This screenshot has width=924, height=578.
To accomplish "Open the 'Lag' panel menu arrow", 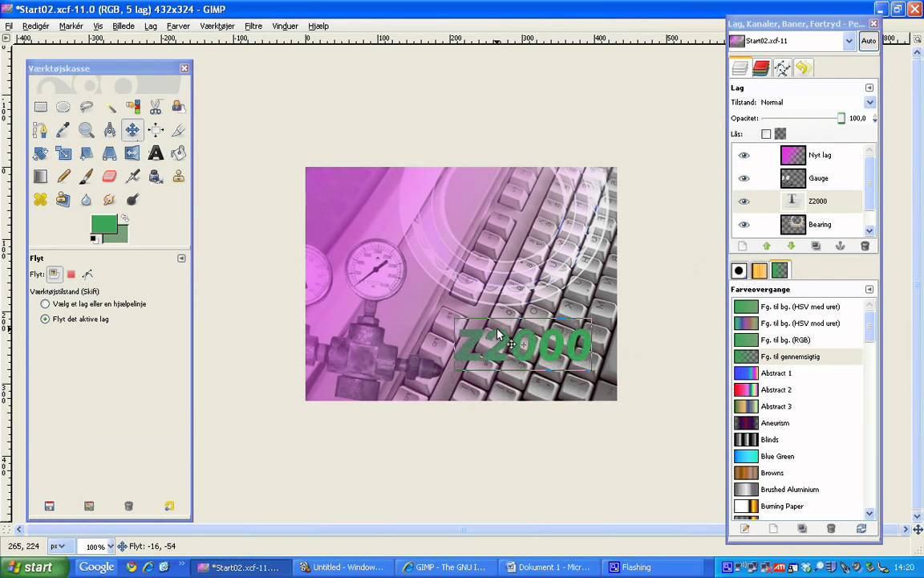I will (x=869, y=88).
